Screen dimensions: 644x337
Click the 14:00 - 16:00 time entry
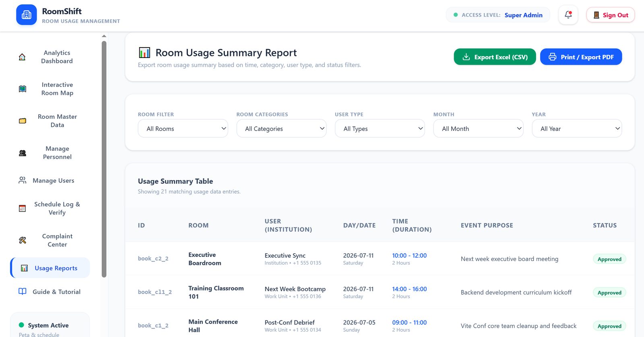coord(409,289)
